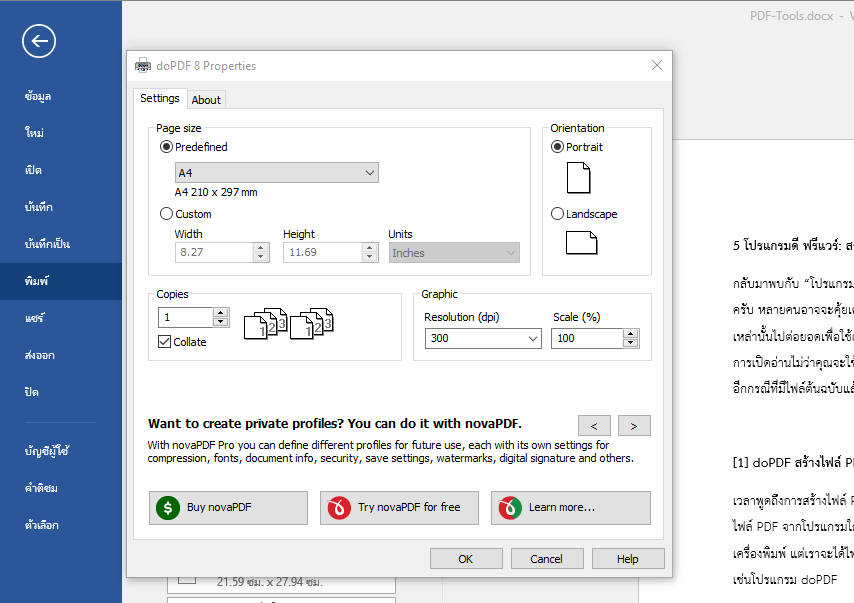The height and width of the screenshot is (603, 854).
Task: Decrease Width with the down spinner
Action: (261, 257)
